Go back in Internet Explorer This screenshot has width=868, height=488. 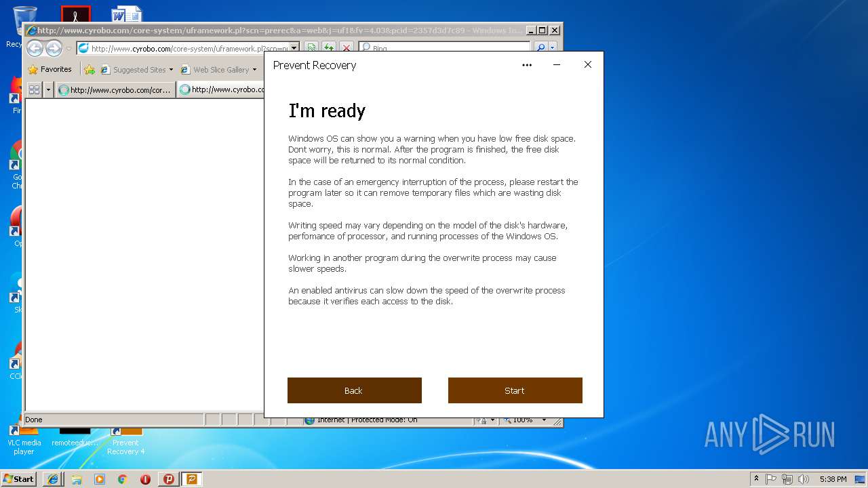click(35, 48)
